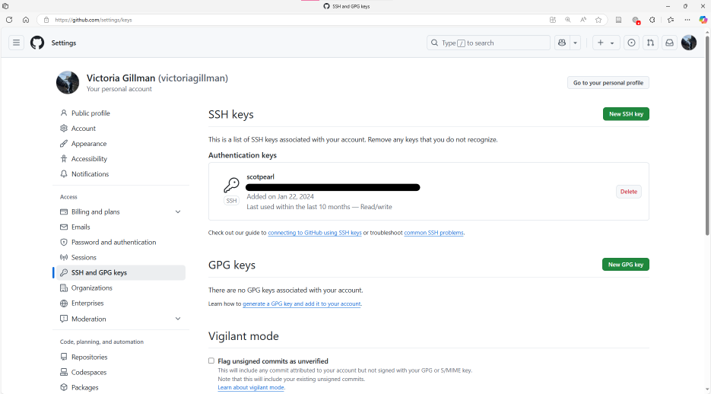Click the key icon beside scotpearl
Image resolution: width=711 pixels, height=394 pixels.
point(231,185)
